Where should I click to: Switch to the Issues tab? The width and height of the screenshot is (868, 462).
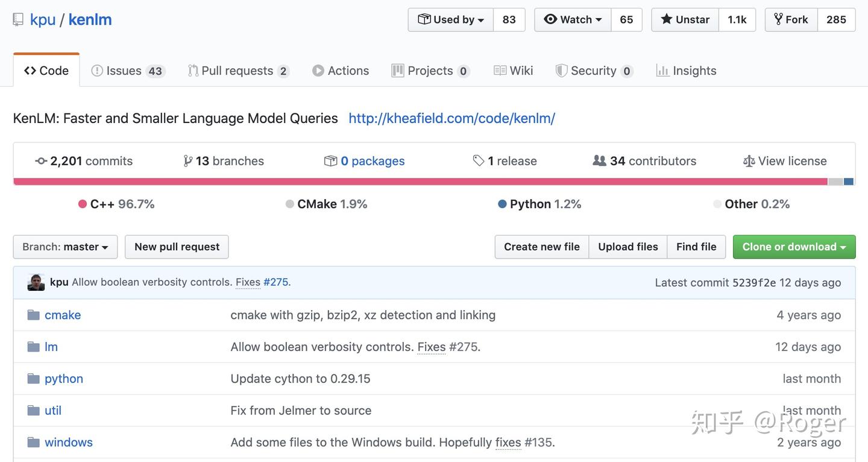click(x=127, y=71)
